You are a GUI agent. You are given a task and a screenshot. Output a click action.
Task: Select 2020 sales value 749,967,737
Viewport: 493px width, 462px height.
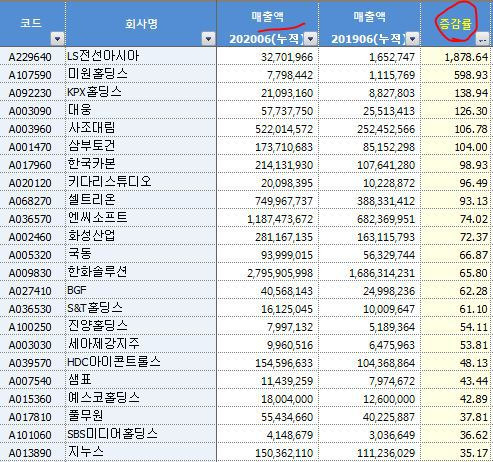[x=284, y=201]
